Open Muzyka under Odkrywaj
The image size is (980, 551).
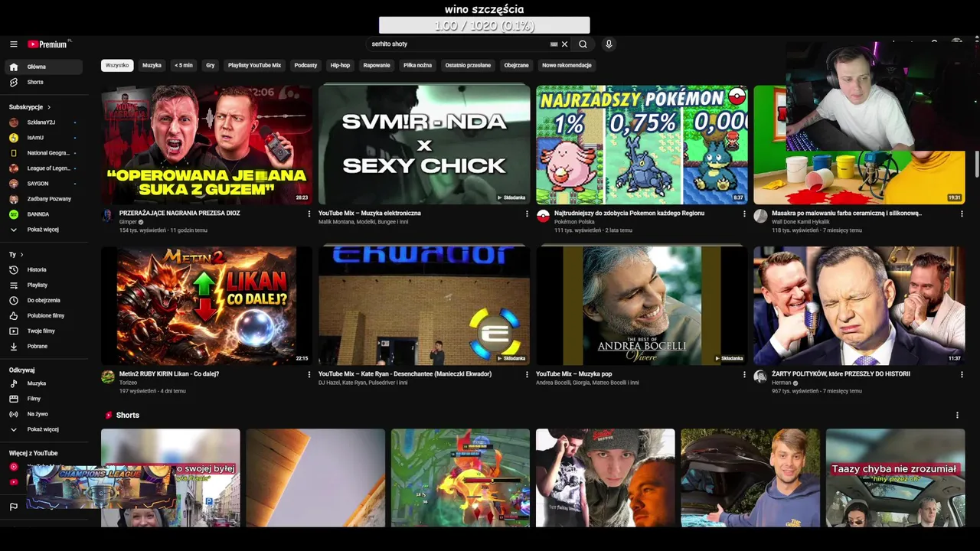45,383
